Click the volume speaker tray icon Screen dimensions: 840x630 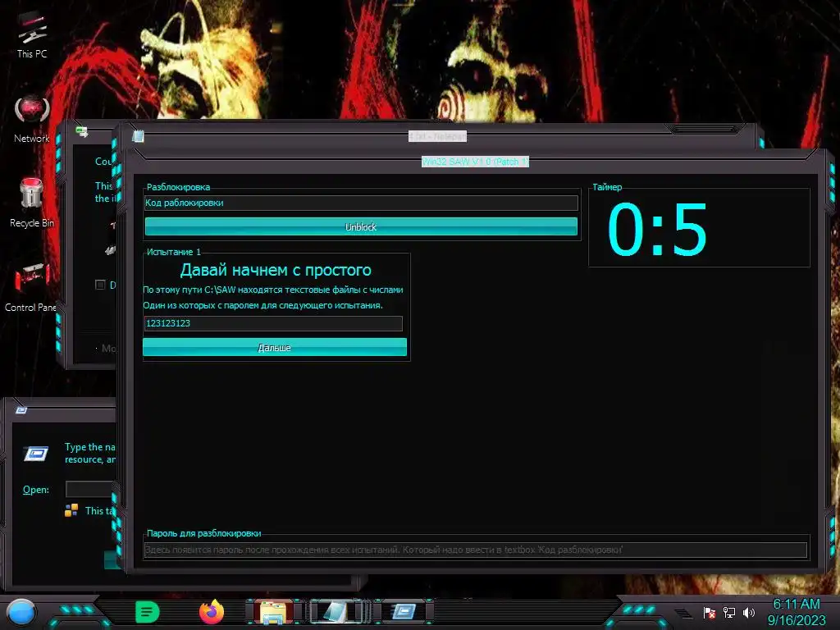tap(748, 612)
